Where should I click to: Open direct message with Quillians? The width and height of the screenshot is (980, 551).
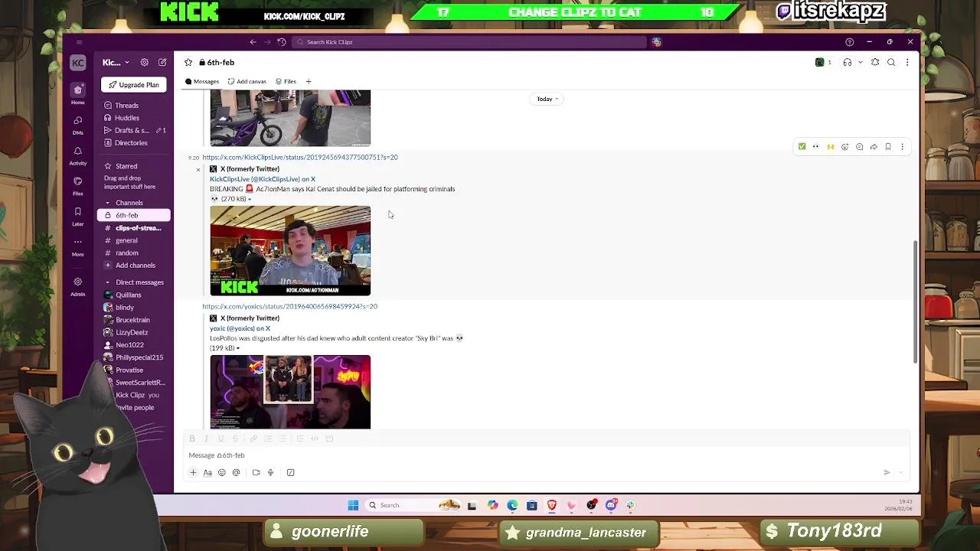(134, 295)
